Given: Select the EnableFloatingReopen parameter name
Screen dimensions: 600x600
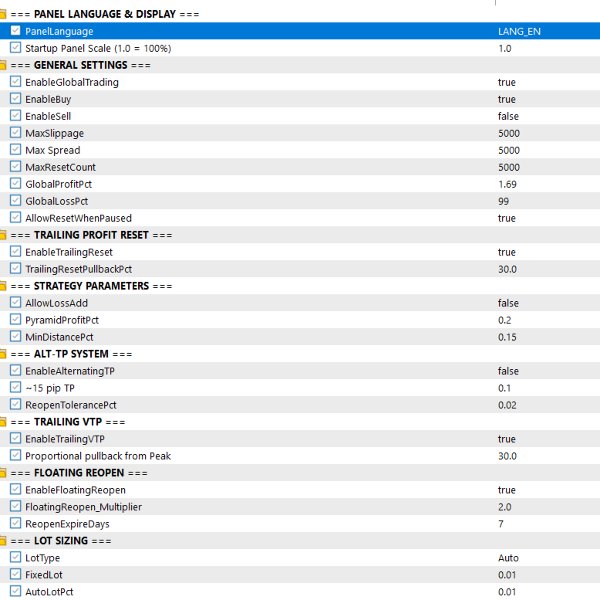Looking at the screenshot, I should tap(75, 490).
